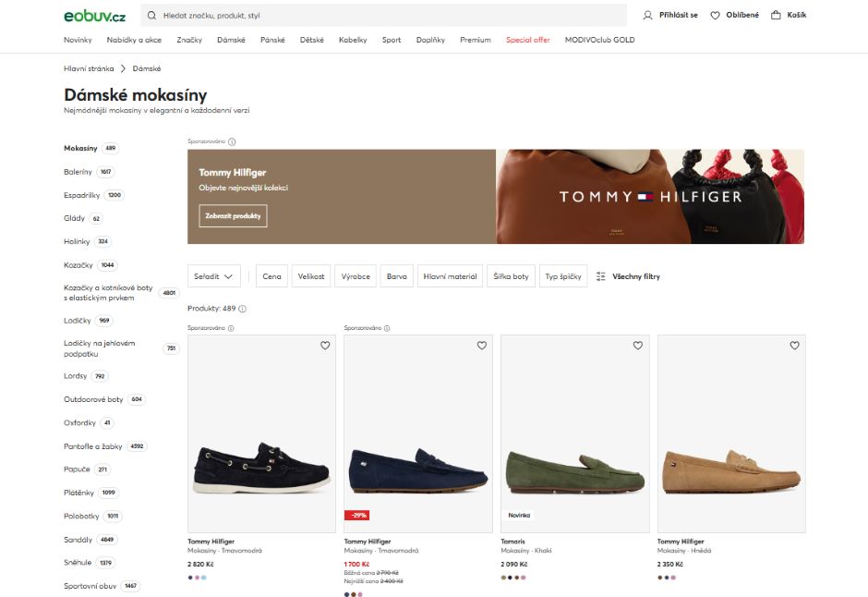
Task: Click the user icon next to Přihlásit se
Action: pyautogui.click(x=647, y=16)
